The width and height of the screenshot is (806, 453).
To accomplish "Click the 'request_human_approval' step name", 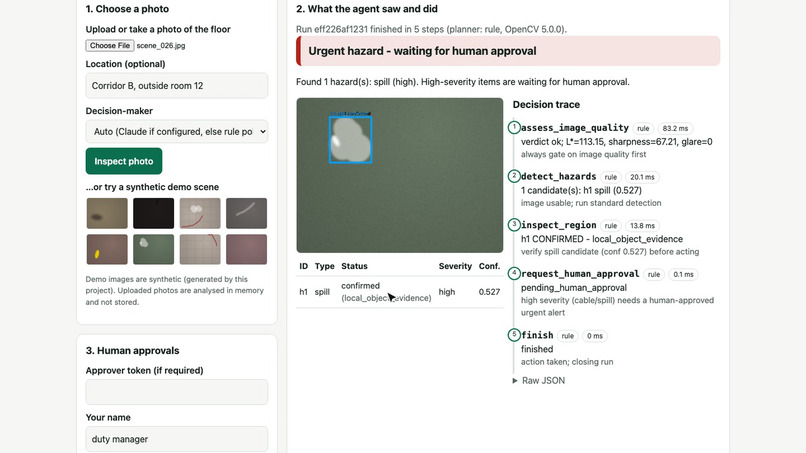I will (580, 274).
